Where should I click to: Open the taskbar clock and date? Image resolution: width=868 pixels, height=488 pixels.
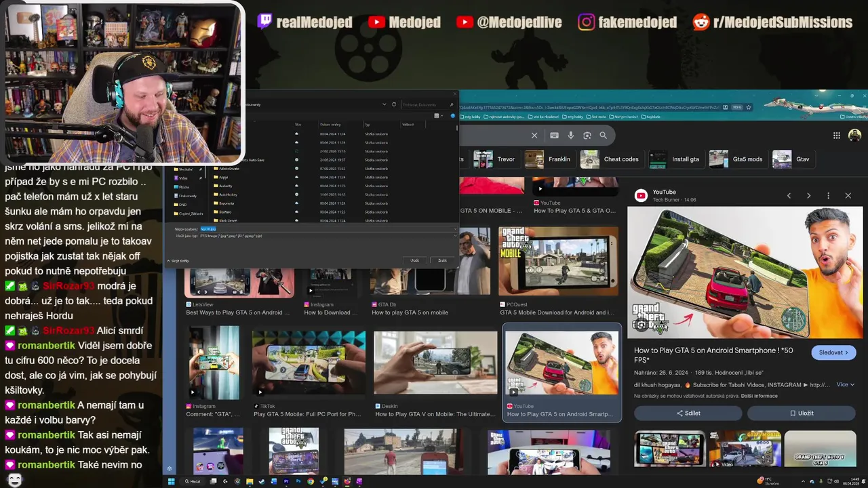coord(850,481)
